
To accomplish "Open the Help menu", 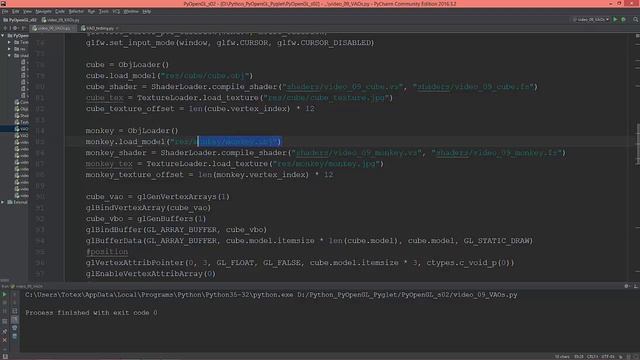I will point(147,11).
